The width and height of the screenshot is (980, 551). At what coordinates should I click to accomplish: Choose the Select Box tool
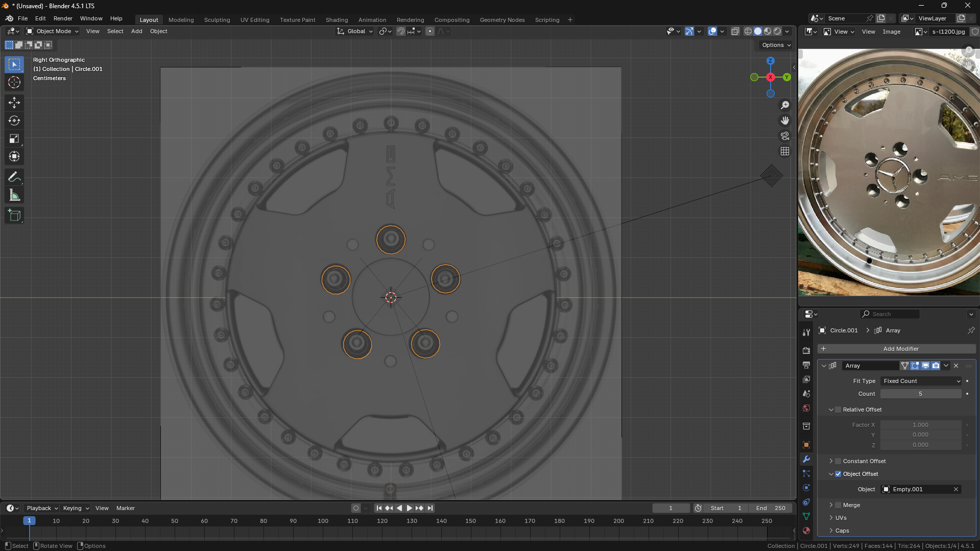point(14,64)
